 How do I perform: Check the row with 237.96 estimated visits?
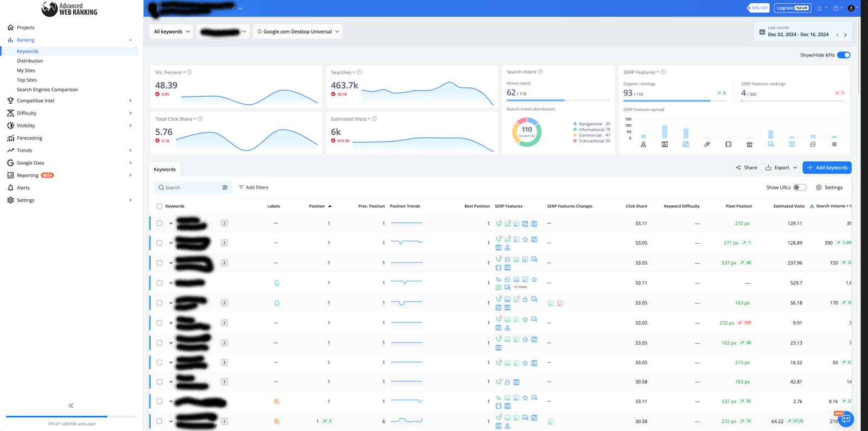(159, 263)
